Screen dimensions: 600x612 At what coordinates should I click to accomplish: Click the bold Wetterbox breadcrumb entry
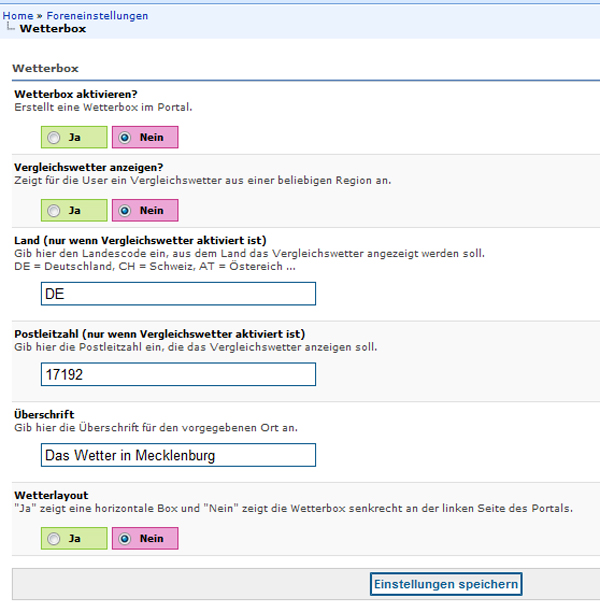tap(53, 29)
